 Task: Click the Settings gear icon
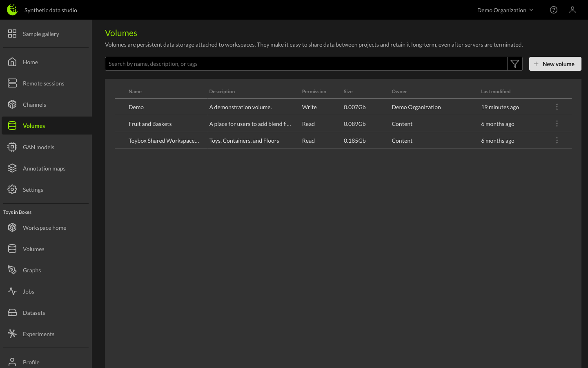click(x=12, y=190)
